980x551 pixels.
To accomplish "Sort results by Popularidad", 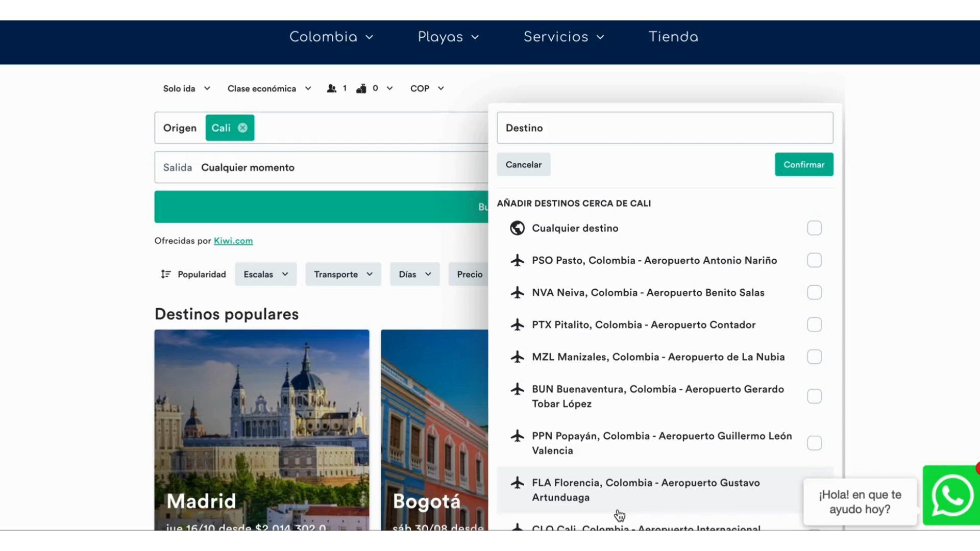I will (x=193, y=274).
